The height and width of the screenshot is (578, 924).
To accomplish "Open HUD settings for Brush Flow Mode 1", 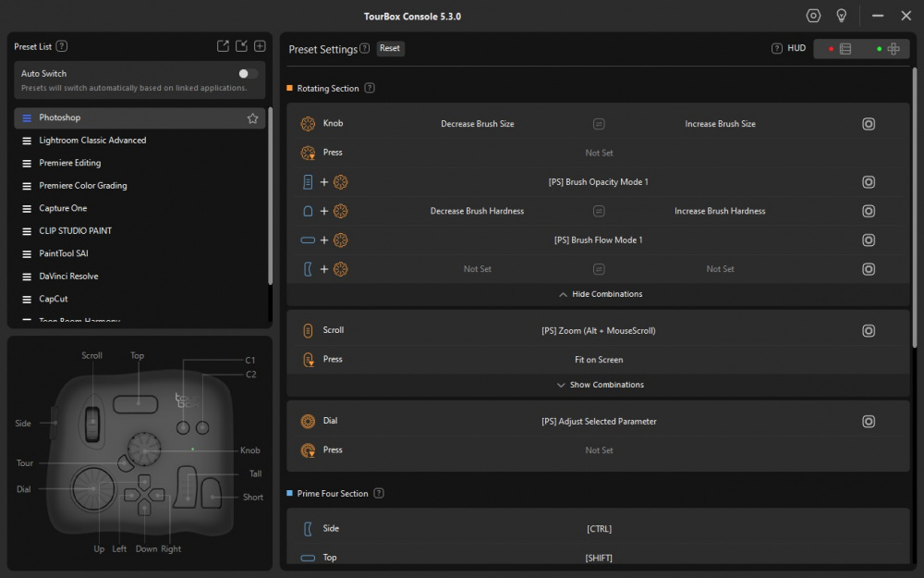I will coord(869,240).
